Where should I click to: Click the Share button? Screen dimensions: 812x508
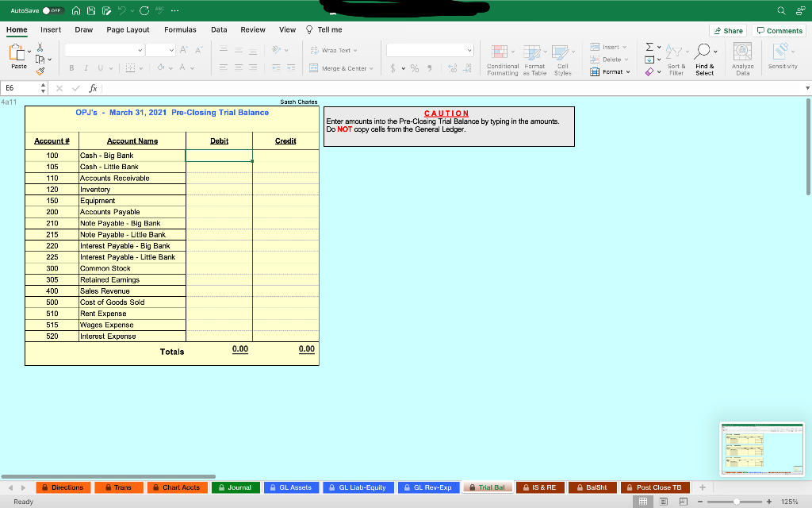(727, 29)
